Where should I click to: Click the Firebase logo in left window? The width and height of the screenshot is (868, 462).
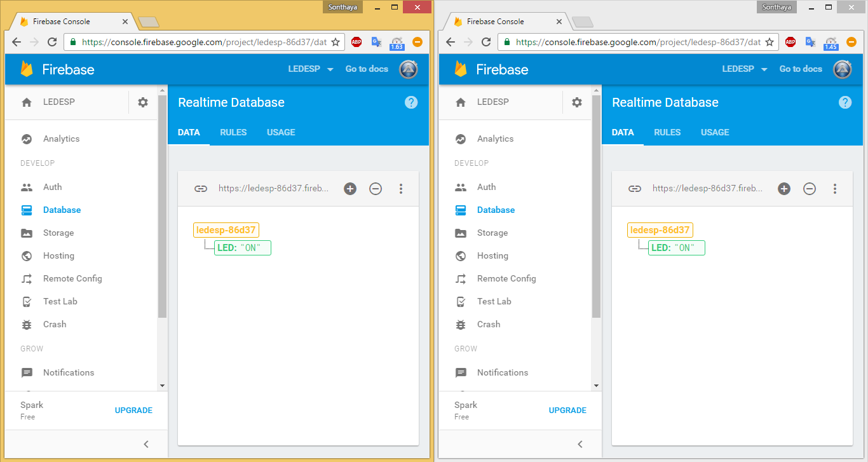click(57, 69)
